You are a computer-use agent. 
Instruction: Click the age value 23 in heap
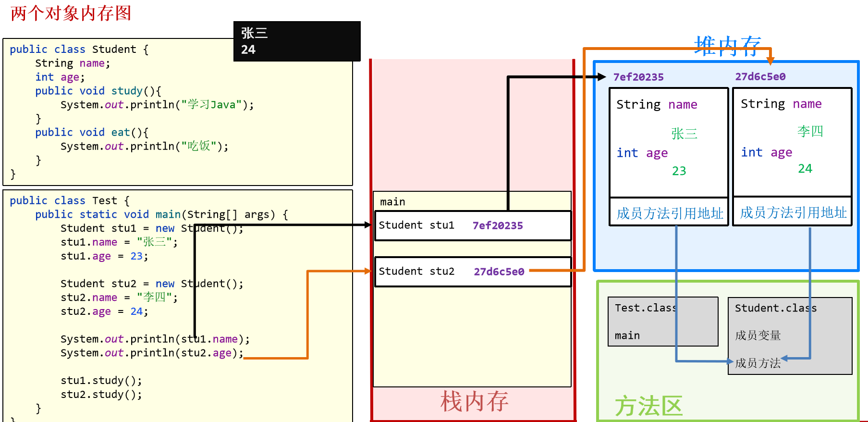[679, 171]
